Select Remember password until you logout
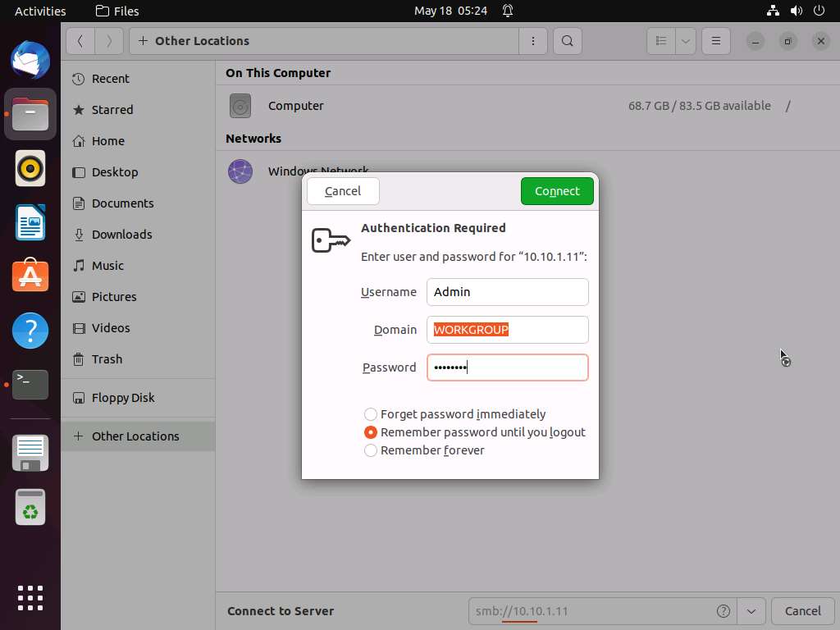The image size is (840, 630). point(371,432)
